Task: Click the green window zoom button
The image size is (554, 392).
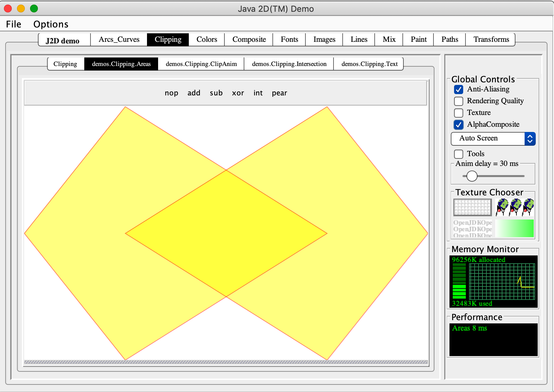Action: tap(34, 8)
